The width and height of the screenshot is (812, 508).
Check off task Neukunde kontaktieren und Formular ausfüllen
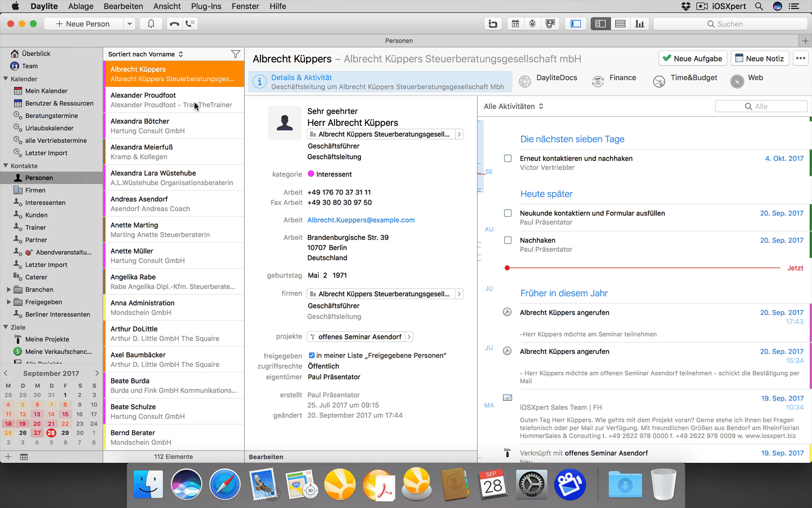click(507, 213)
